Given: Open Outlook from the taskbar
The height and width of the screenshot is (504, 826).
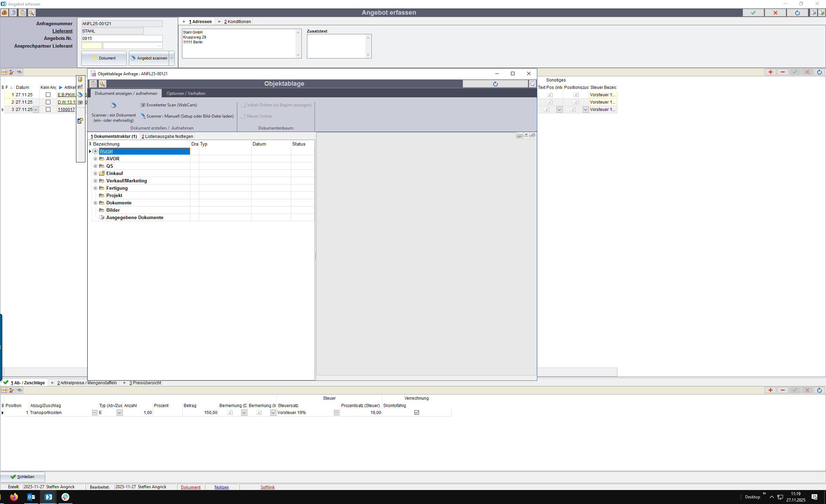Looking at the screenshot, I should [31, 497].
